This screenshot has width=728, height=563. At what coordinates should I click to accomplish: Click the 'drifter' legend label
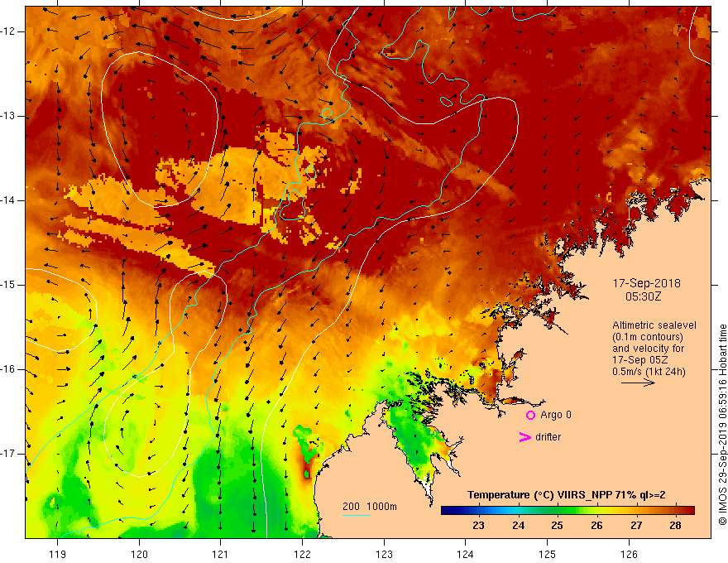click(x=548, y=437)
